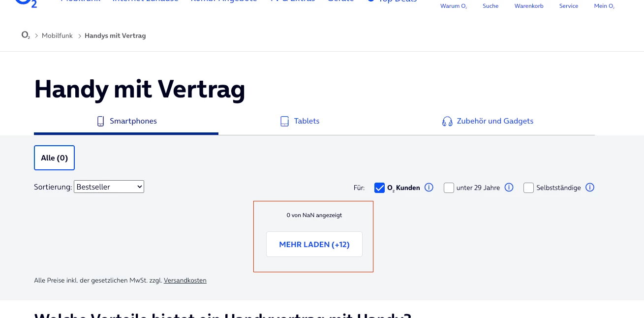Open Mein O2 in the header
644x318 pixels.
[604, 6]
